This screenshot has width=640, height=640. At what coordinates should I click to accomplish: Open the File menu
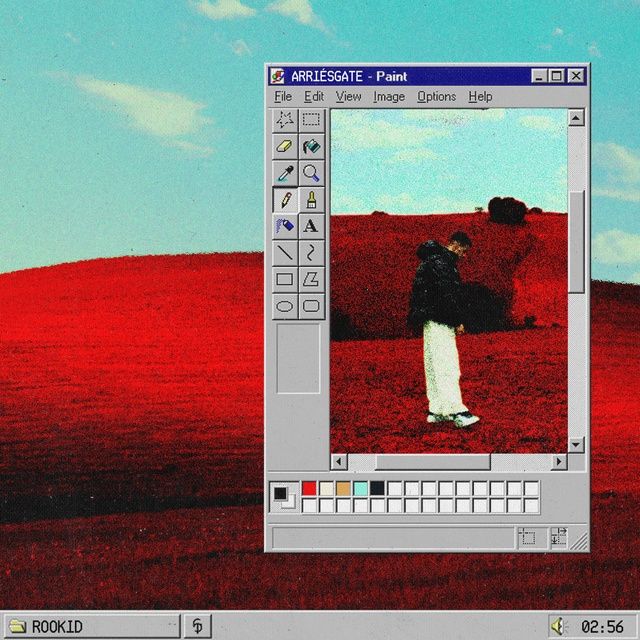(x=283, y=97)
